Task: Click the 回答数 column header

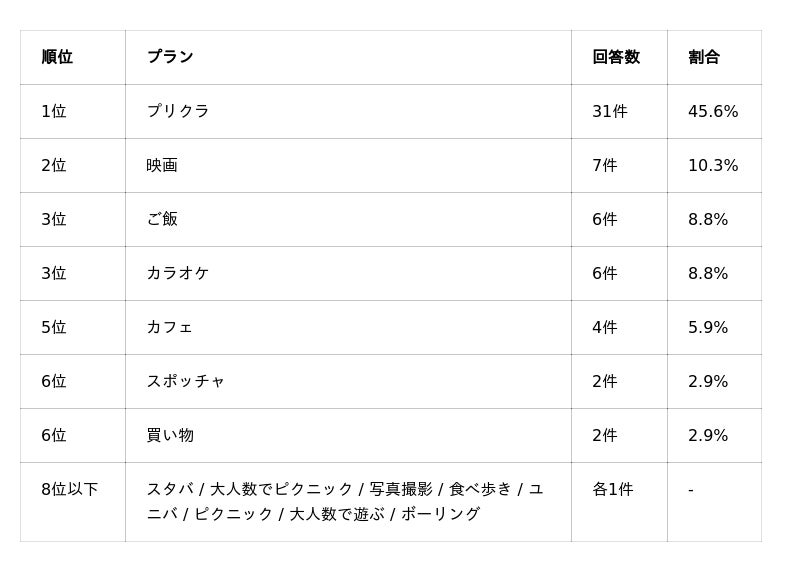Action: point(616,57)
